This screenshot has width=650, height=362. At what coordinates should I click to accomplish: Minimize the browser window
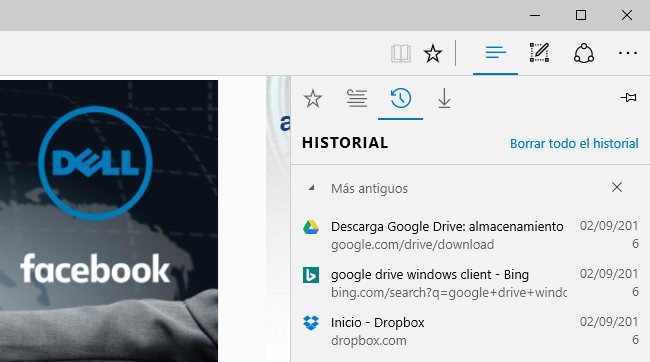tap(535, 15)
